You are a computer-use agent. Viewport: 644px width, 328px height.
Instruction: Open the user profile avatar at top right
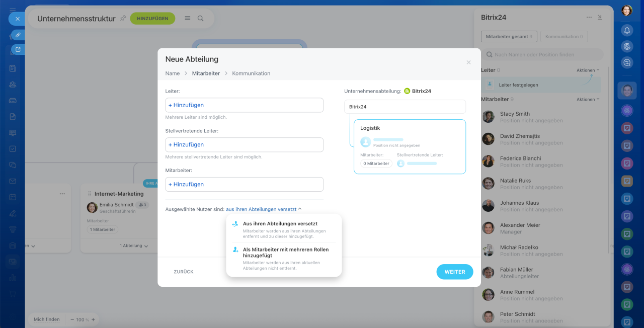pos(627,11)
